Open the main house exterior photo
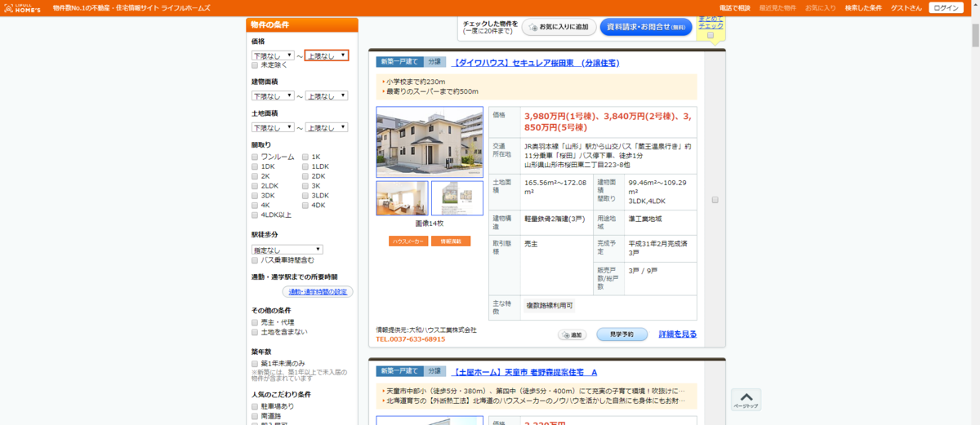 point(430,142)
